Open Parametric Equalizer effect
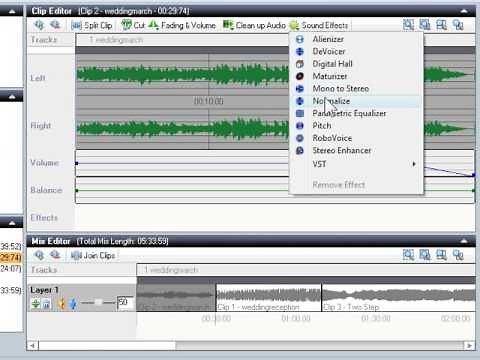The image size is (480, 360). 356,113
